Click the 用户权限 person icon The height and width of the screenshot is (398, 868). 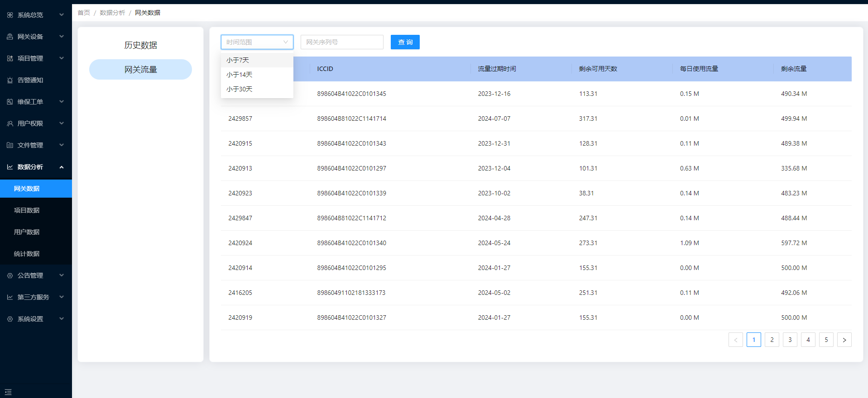10,123
